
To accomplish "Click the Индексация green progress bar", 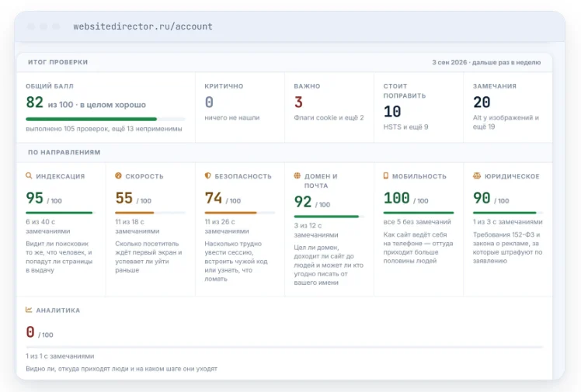I will pos(61,213).
